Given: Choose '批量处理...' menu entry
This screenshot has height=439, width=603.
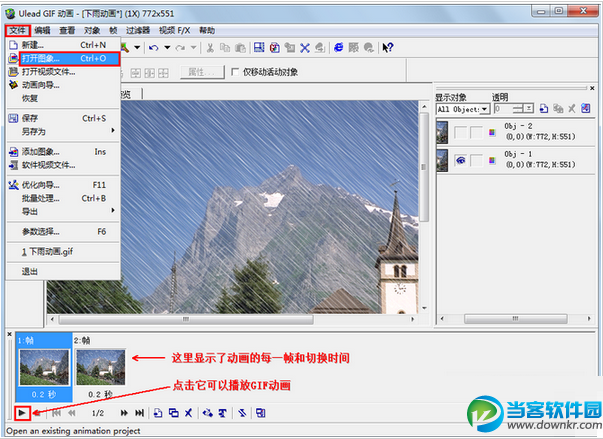Looking at the screenshot, I should click(x=63, y=198).
